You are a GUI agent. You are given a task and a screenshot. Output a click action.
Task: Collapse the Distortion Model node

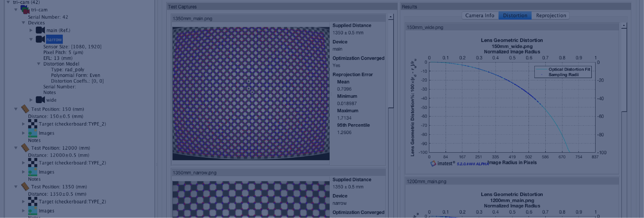click(39, 64)
